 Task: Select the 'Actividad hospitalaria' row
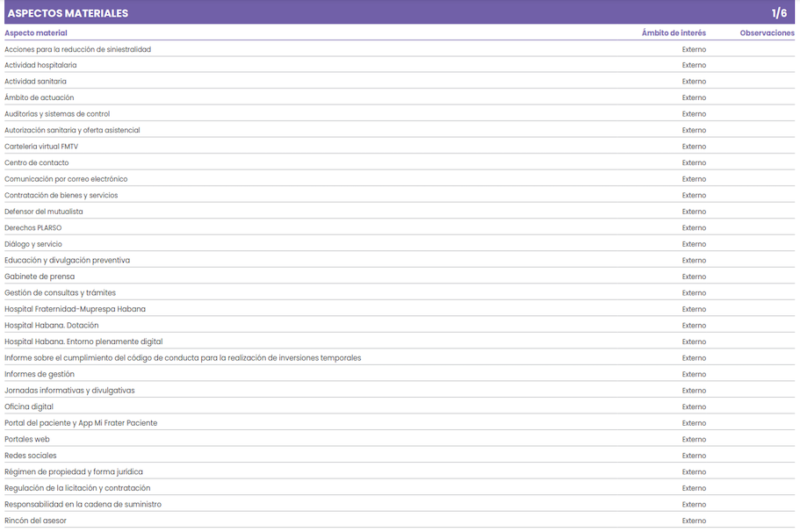[400, 65]
